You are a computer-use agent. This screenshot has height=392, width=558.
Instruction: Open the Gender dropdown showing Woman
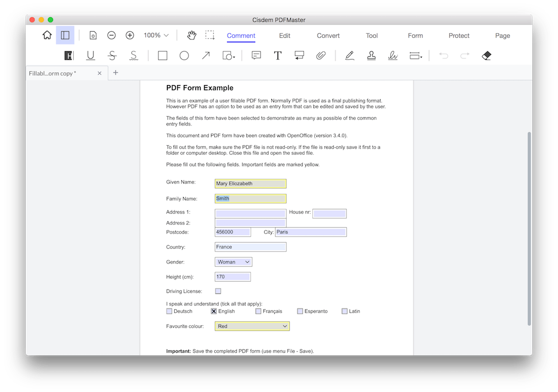pos(233,262)
